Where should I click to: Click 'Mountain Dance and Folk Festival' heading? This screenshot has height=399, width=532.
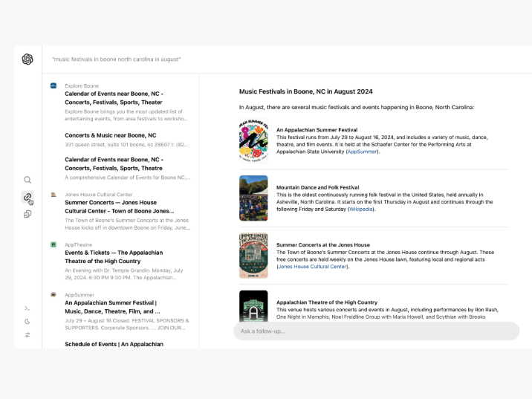coord(317,187)
